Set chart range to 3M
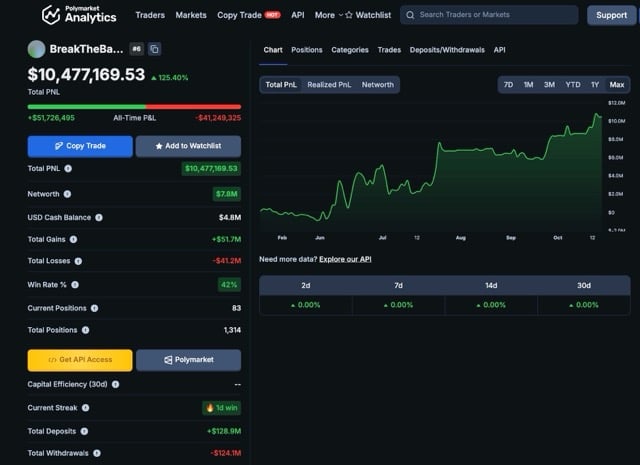The image size is (640, 465). (549, 85)
